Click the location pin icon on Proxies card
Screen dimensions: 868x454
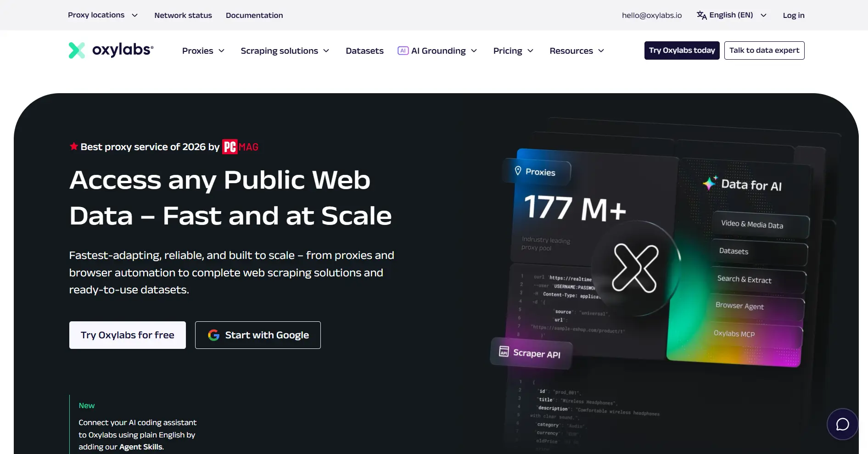click(x=518, y=171)
